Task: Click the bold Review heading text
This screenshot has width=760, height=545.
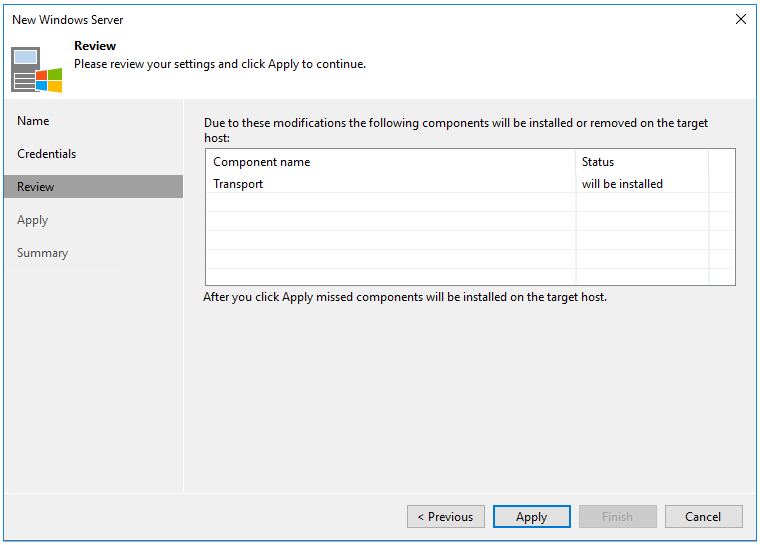Action: (95, 46)
